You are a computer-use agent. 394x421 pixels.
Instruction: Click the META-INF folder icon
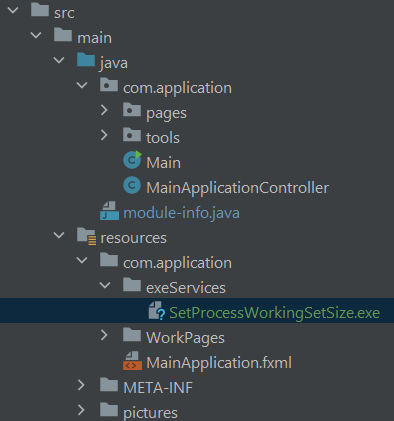pyautogui.click(x=109, y=385)
